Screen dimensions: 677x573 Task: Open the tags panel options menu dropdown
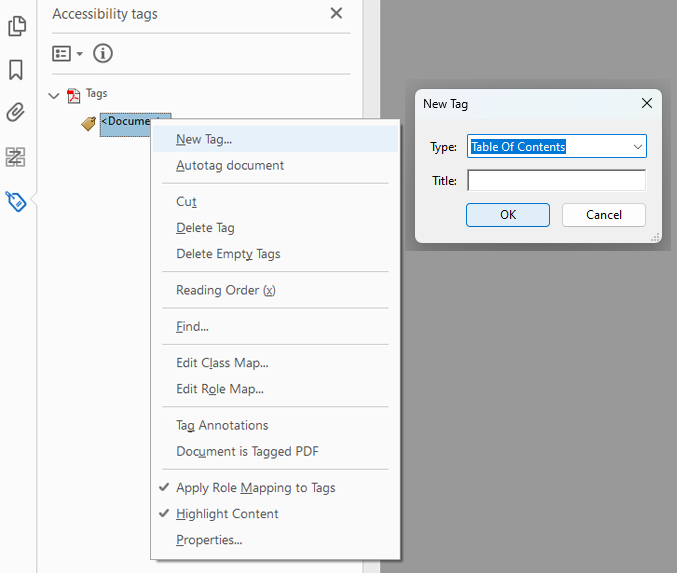(x=67, y=54)
